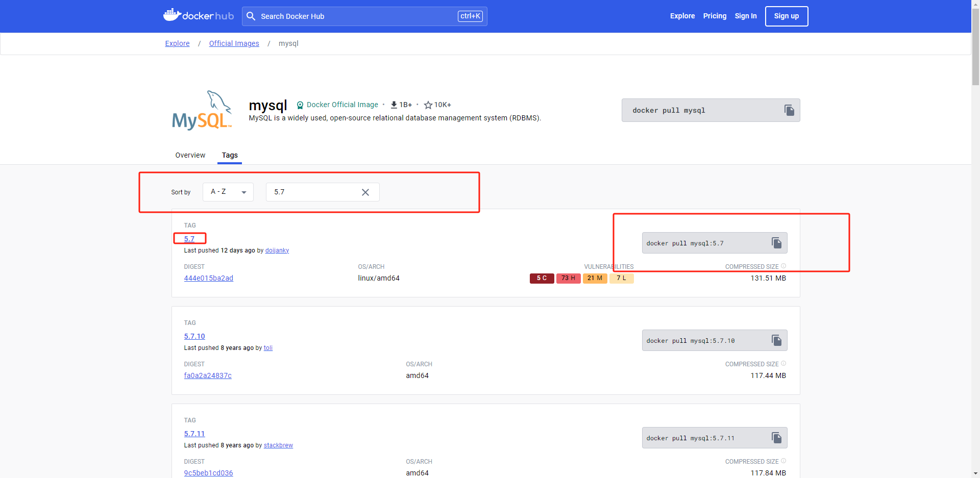The height and width of the screenshot is (478, 980).
Task: Open the 5.7.11 tag link
Action: pyautogui.click(x=194, y=434)
